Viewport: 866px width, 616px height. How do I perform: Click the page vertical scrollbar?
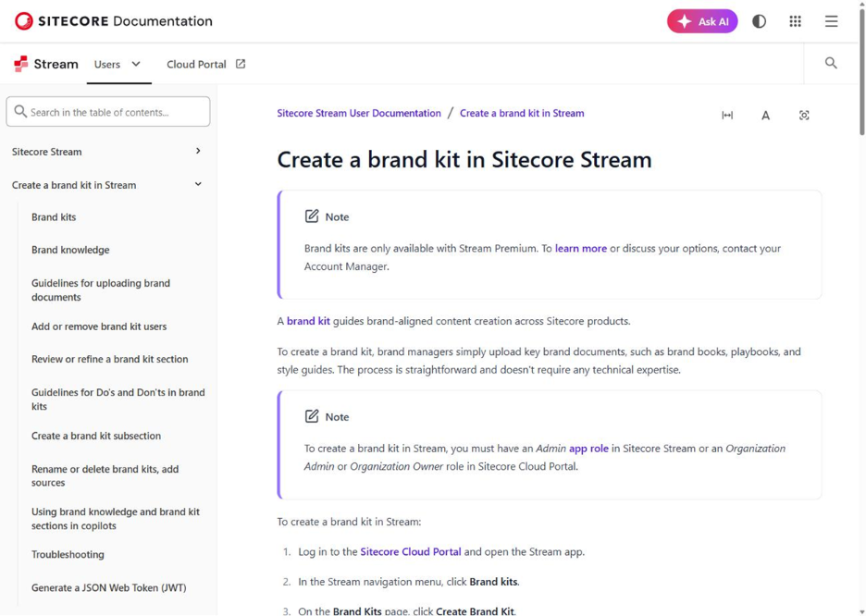pos(861,72)
